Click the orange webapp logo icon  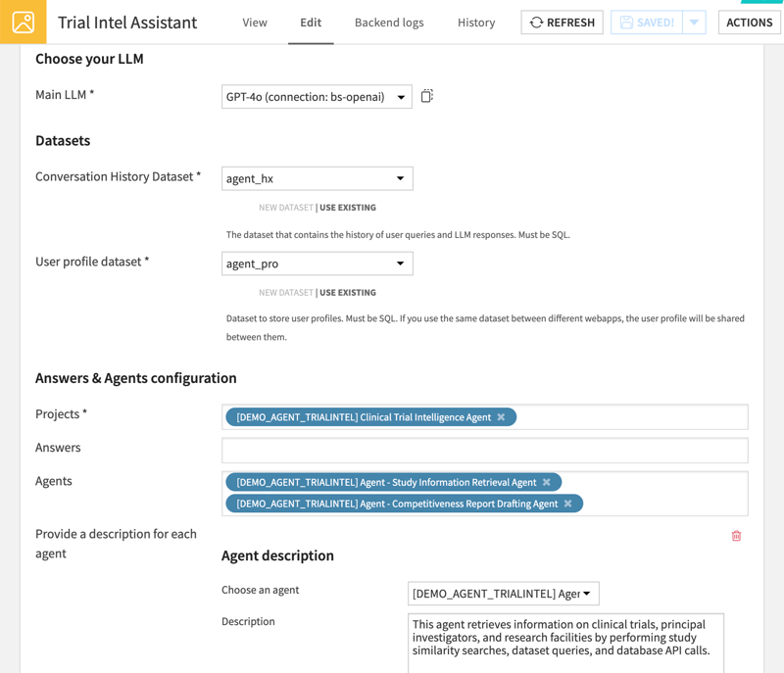(x=22, y=22)
